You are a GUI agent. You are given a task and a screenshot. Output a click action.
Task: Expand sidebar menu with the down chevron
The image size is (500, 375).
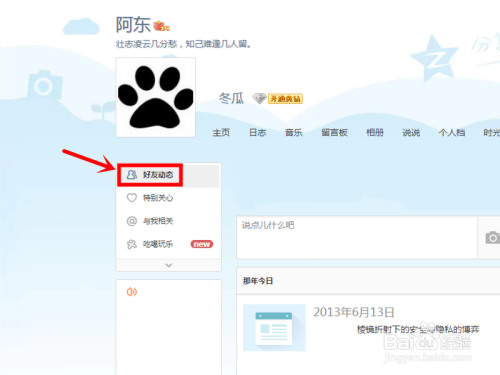[x=169, y=265]
